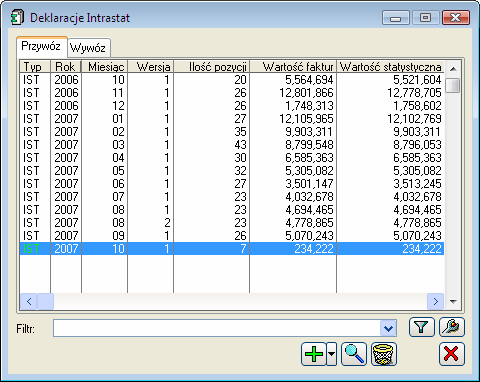
Task: Click the funnel filter apply button
Action: (422, 327)
